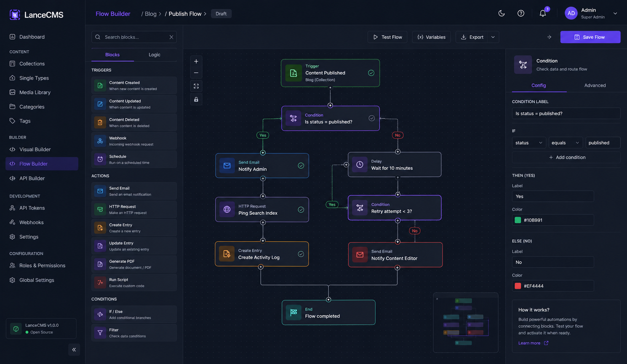Toggle checkmark on Notify Admin node
Screen dimensions: 627x364
coord(301,166)
